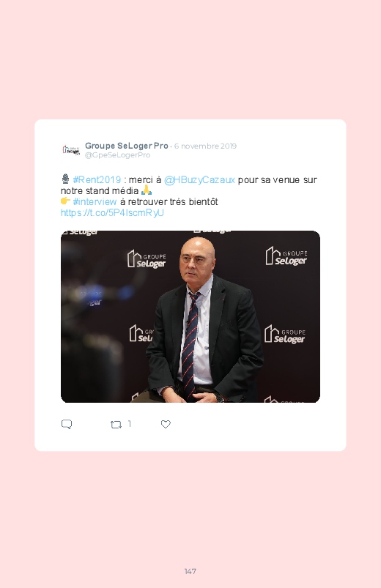
Task: Click the microphone emoji before #Rent2019
Action: click(x=65, y=179)
